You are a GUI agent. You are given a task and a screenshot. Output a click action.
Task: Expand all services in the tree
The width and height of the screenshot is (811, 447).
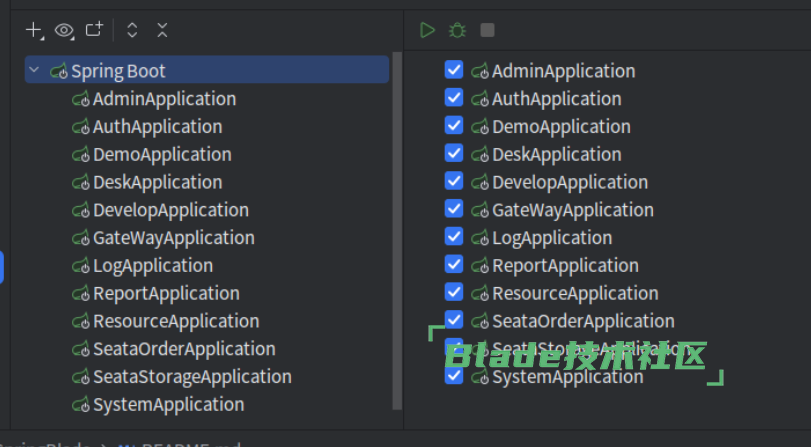(132, 30)
